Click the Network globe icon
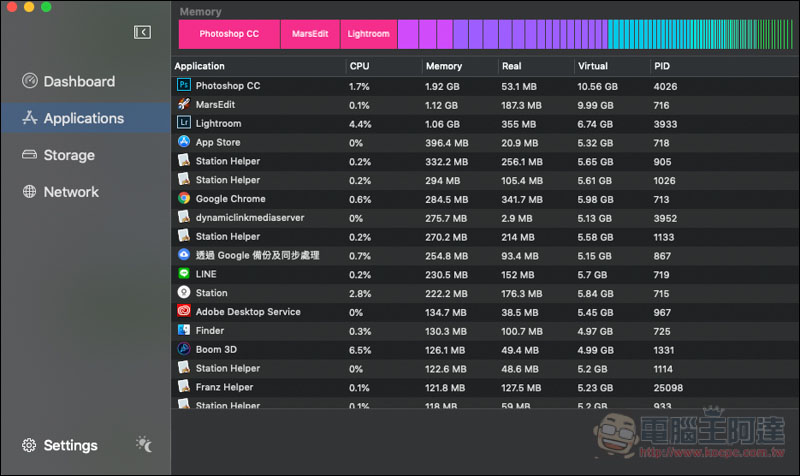Viewport: 800px width, 476px height. [x=29, y=192]
